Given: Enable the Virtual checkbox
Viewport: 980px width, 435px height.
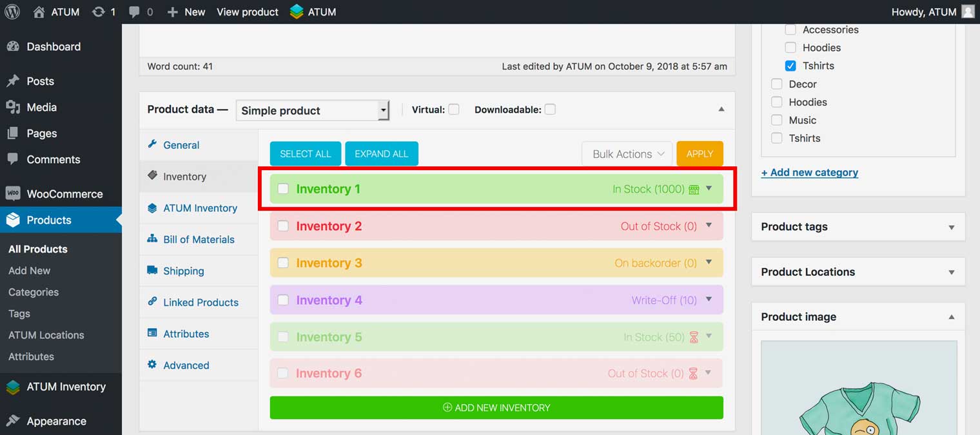Looking at the screenshot, I should click(454, 110).
